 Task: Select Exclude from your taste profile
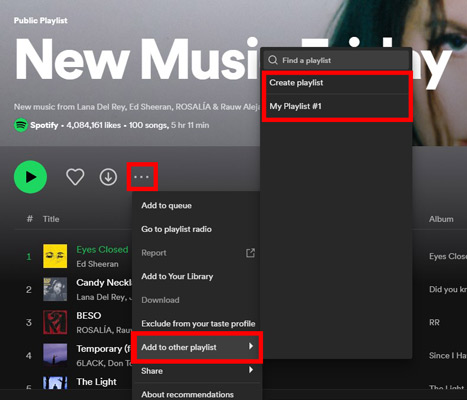click(x=196, y=324)
